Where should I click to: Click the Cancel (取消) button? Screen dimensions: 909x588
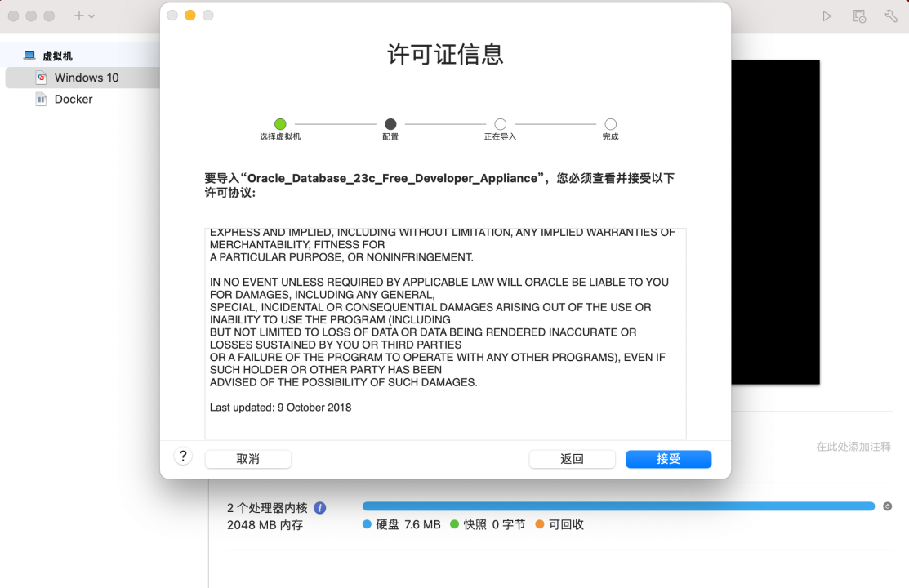point(247,459)
